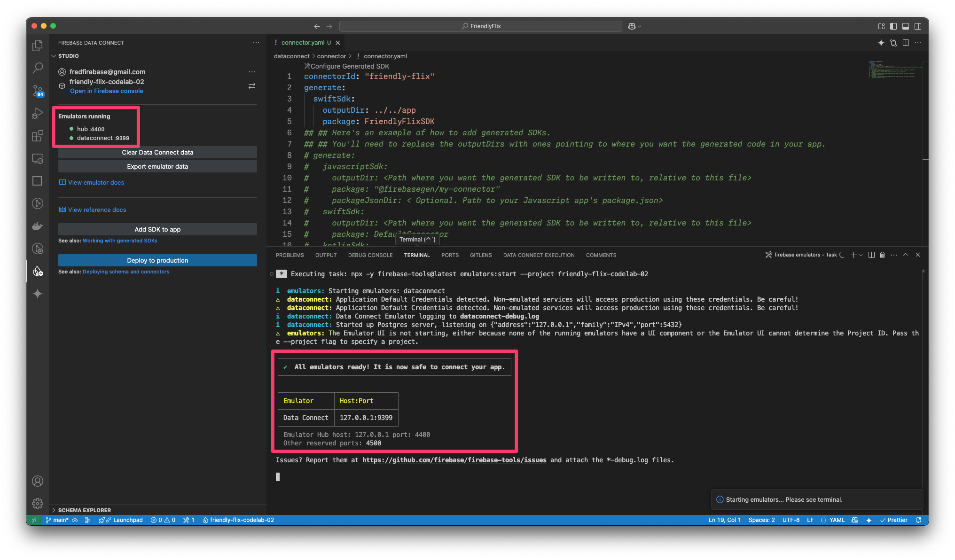
Task: Open the Docker view in activity bar
Action: [38, 226]
